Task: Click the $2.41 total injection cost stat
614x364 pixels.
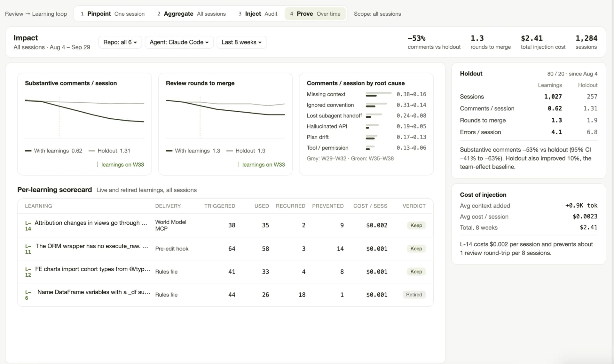Action: tap(543, 42)
